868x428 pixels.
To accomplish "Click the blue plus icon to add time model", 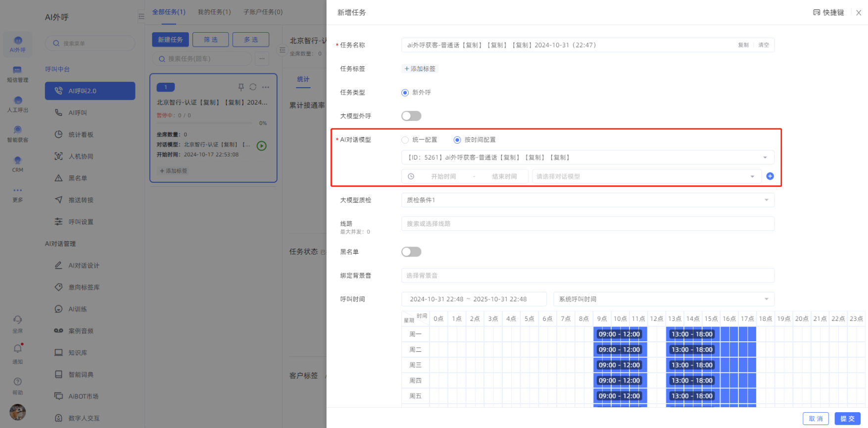I will click(770, 176).
